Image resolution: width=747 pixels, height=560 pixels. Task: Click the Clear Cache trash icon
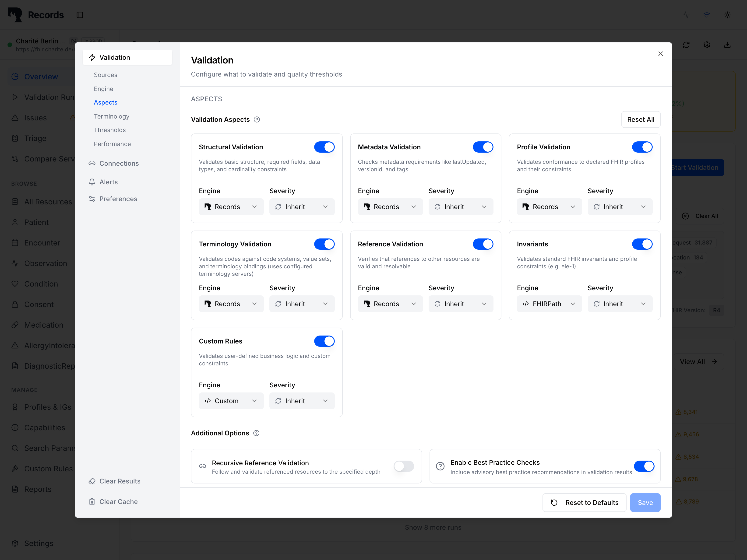[x=92, y=502]
